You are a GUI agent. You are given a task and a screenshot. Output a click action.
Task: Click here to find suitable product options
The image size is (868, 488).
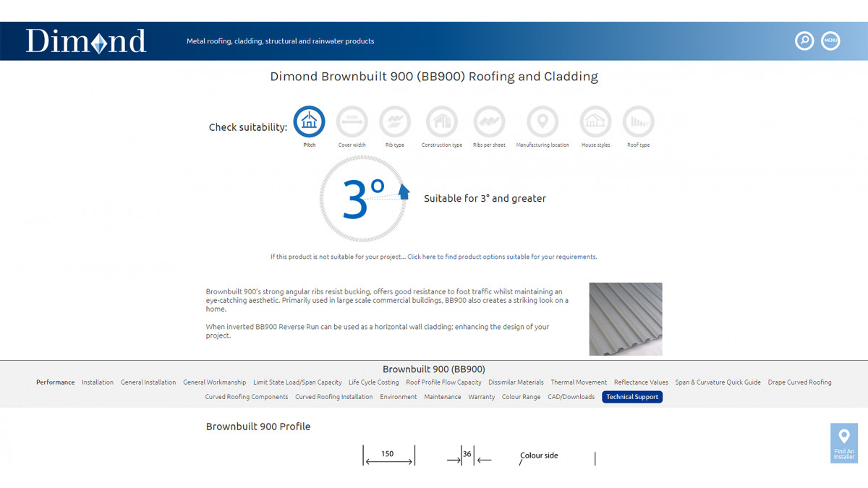(502, 257)
